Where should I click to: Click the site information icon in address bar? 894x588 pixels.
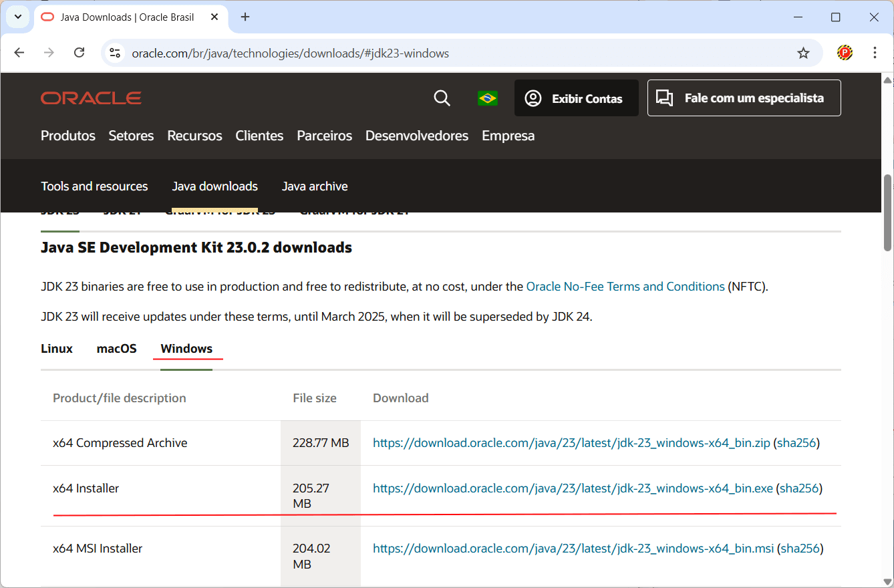tap(115, 53)
